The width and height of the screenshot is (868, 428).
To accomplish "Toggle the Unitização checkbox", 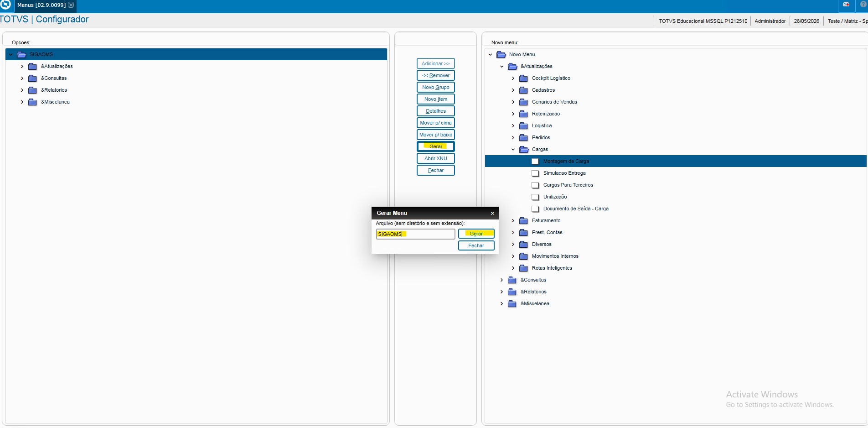I will 535,197.
